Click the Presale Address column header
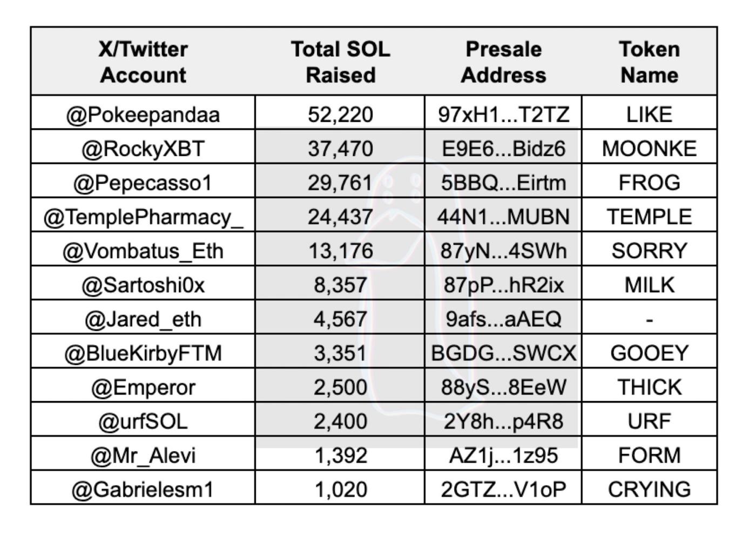This screenshot has height=536, width=756. pyautogui.click(x=503, y=62)
